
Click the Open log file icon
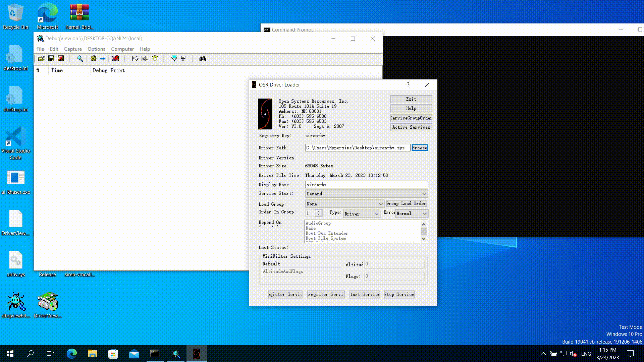point(41,59)
